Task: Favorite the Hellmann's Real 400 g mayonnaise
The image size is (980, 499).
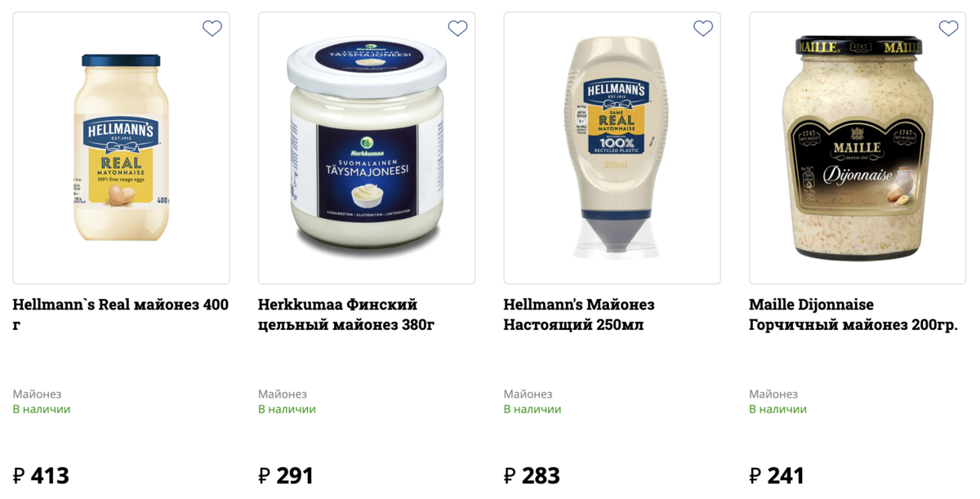Action: [212, 29]
